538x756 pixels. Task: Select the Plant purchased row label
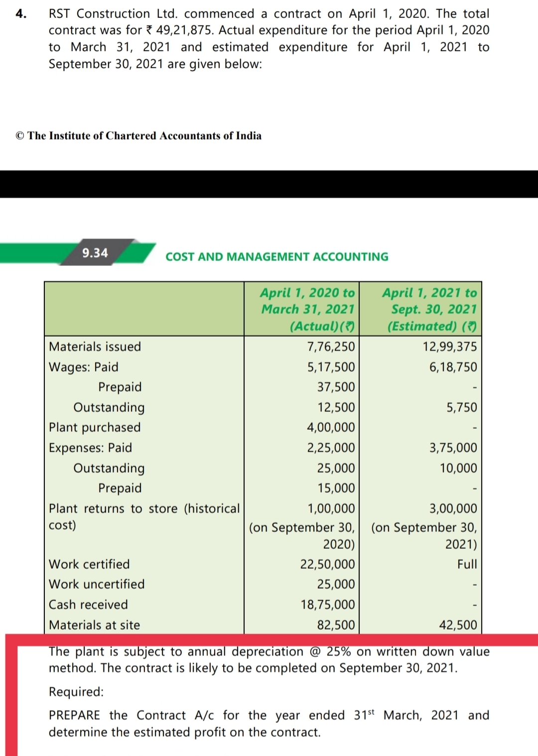tap(95, 428)
